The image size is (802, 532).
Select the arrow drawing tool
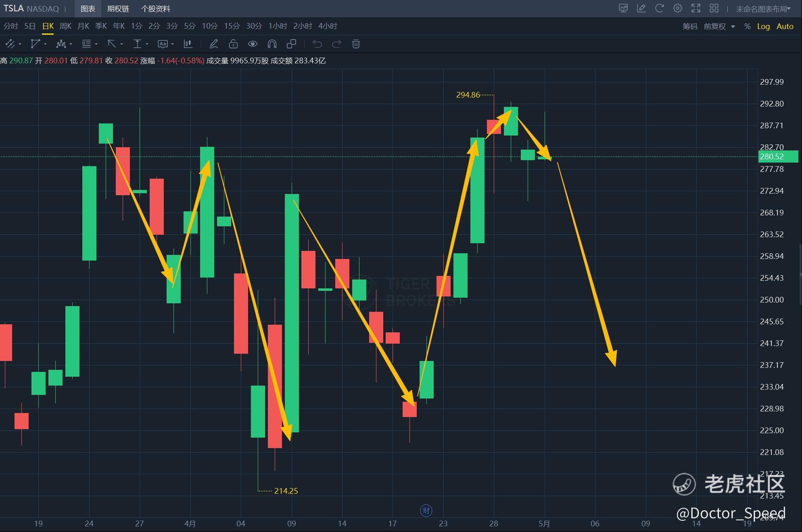[x=112, y=44]
